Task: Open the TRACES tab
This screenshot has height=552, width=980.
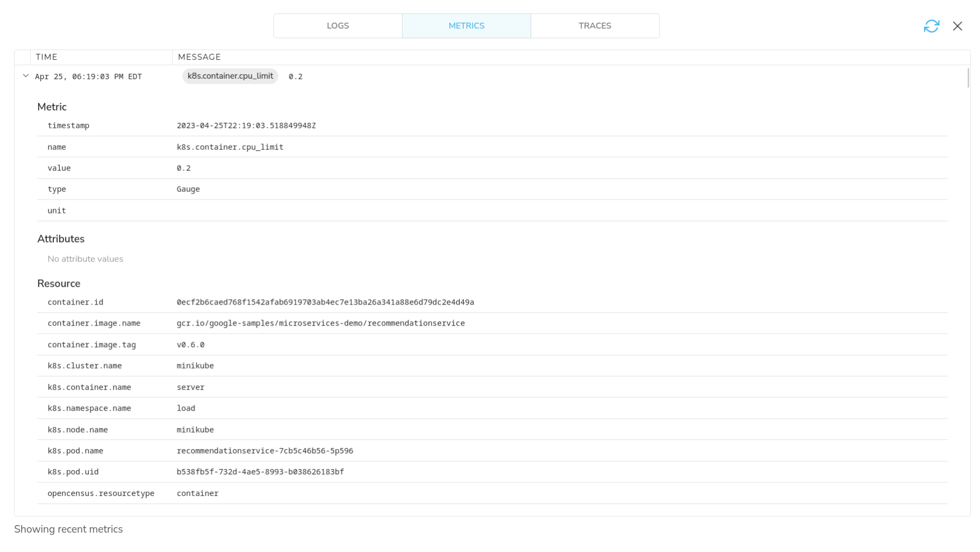Action: click(595, 26)
